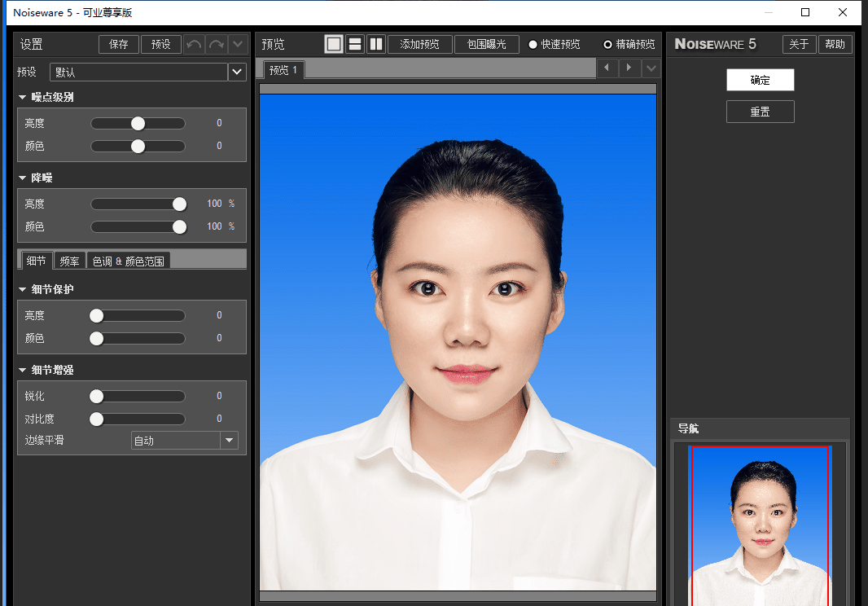Click the navigator thumbnail image
The height and width of the screenshot is (606, 868).
[760, 525]
